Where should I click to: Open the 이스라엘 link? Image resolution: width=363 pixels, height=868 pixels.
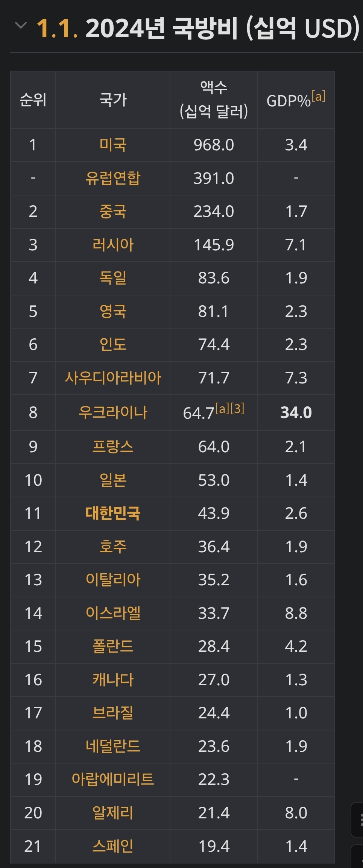(113, 613)
